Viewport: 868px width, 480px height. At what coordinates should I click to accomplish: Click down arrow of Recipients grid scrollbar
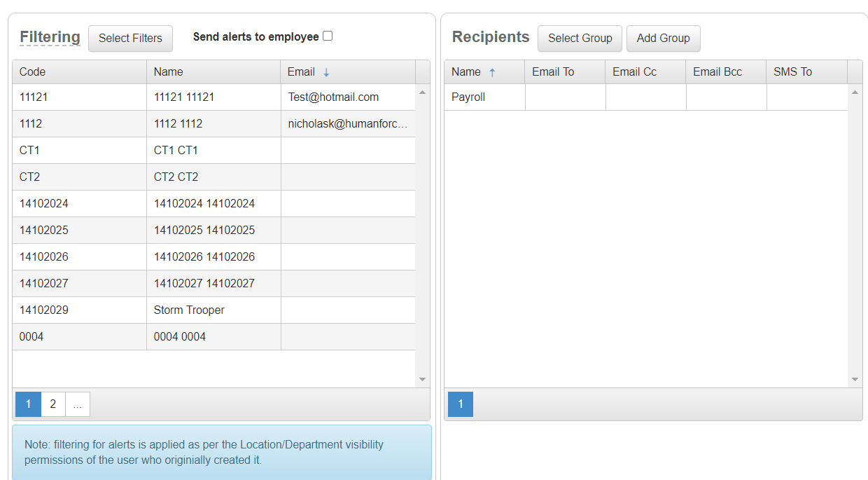click(855, 380)
